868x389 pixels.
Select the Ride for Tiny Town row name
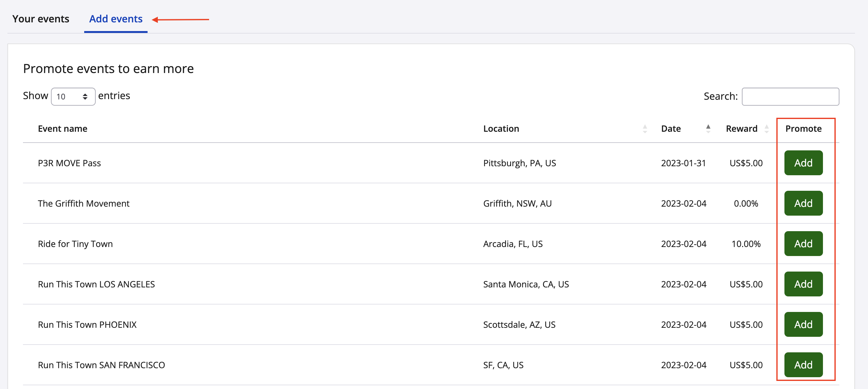click(75, 244)
